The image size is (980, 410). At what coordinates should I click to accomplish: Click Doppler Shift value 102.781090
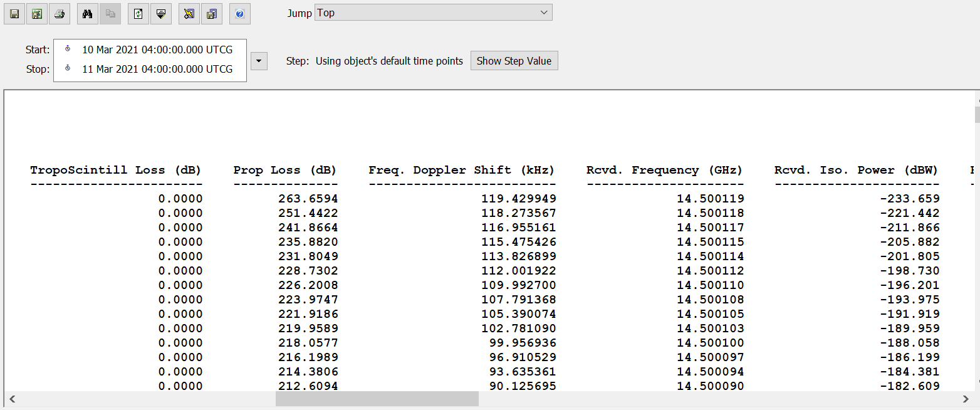tap(518, 329)
